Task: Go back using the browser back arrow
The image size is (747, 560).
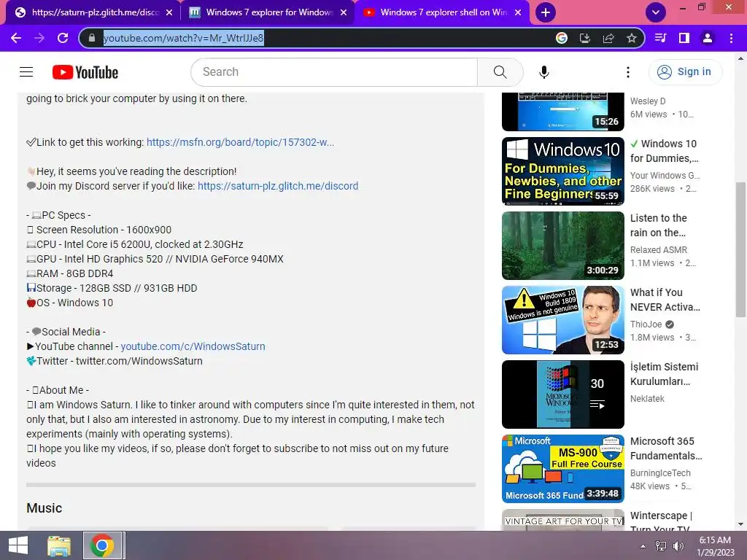Action: (x=16, y=38)
